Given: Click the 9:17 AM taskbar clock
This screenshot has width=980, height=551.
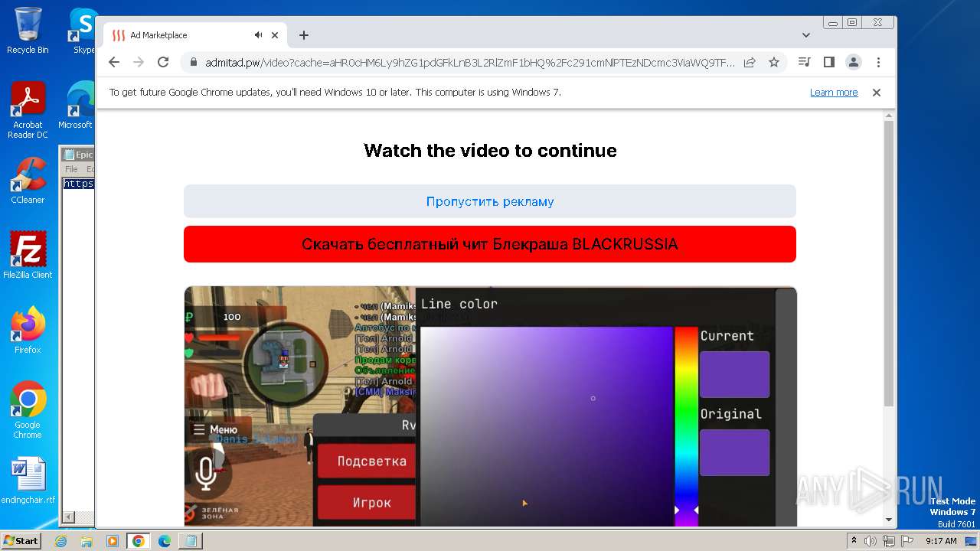Looking at the screenshot, I should [x=941, y=541].
